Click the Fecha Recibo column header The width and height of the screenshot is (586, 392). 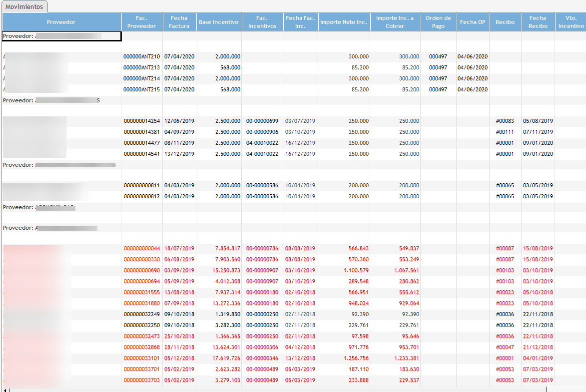pos(538,22)
